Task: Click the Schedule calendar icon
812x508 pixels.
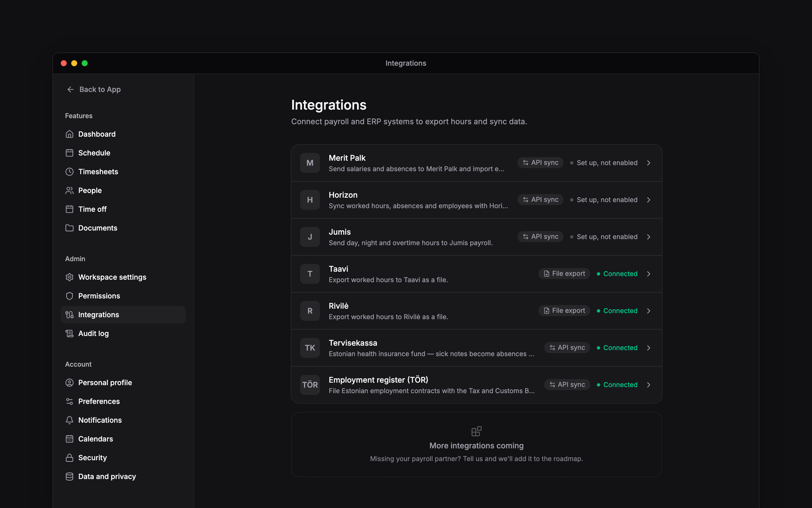Action: tap(70, 153)
